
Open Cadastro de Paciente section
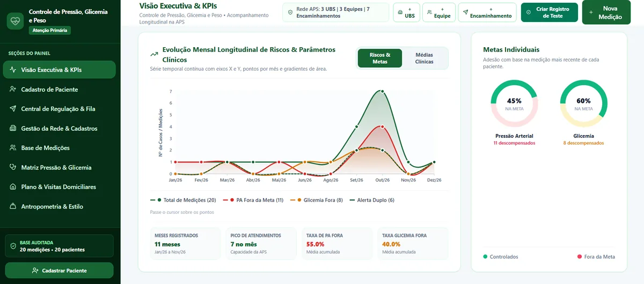(59, 89)
